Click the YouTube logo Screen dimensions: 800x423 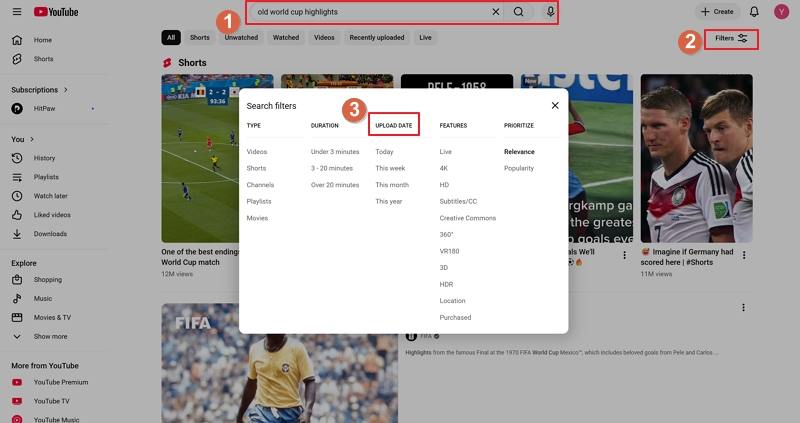56,12
